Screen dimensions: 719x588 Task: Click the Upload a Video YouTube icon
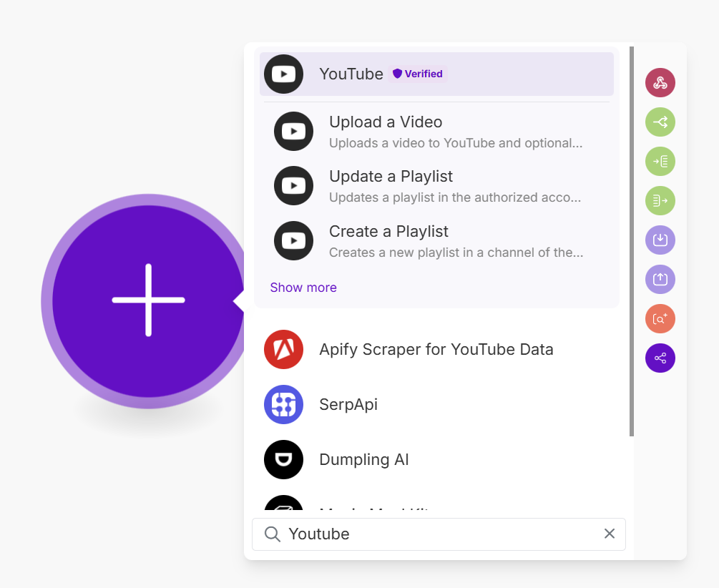pos(293,132)
